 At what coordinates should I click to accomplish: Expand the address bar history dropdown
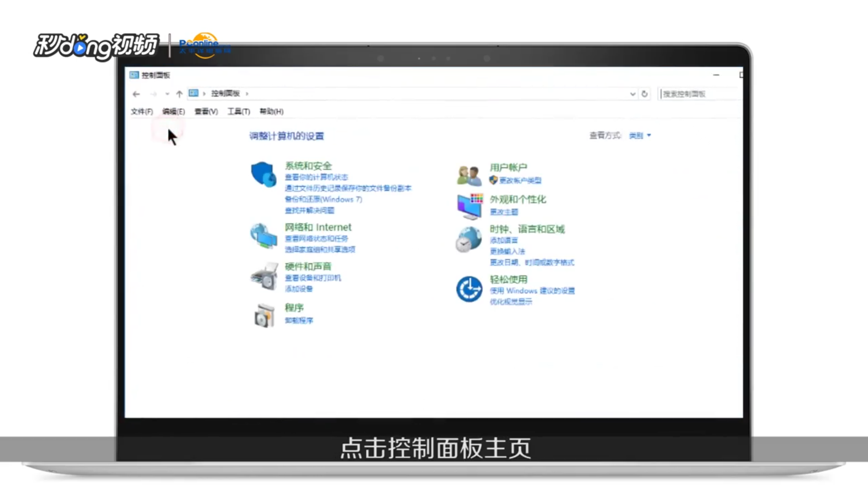(x=632, y=94)
